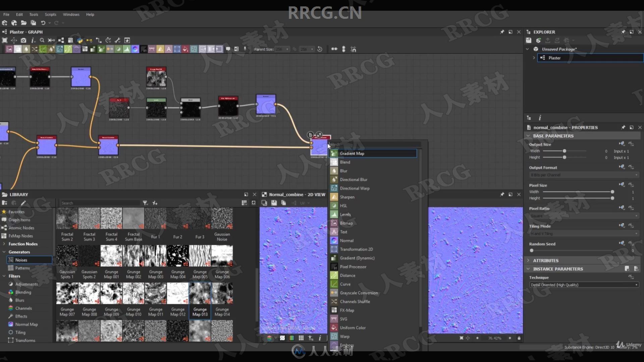Click the info icon in 2D view footer
The width and height of the screenshot is (644, 362).
click(320, 338)
